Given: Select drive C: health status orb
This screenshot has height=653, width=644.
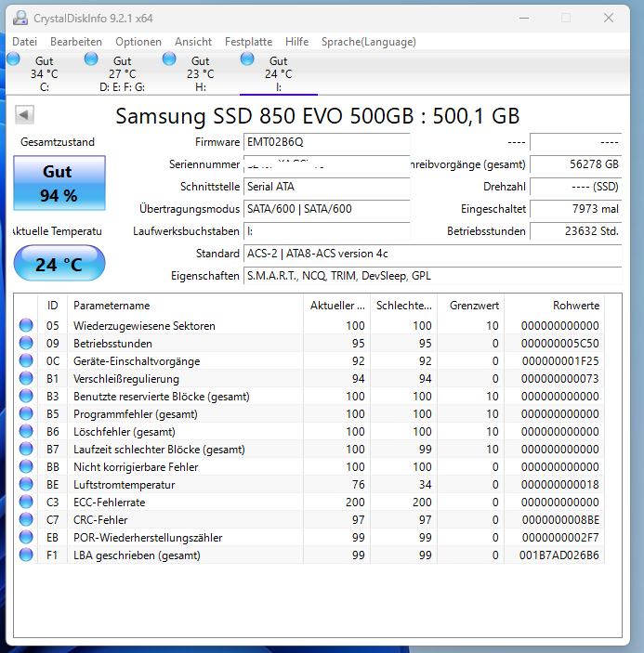Looking at the screenshot, I should (x=13, y=59).
